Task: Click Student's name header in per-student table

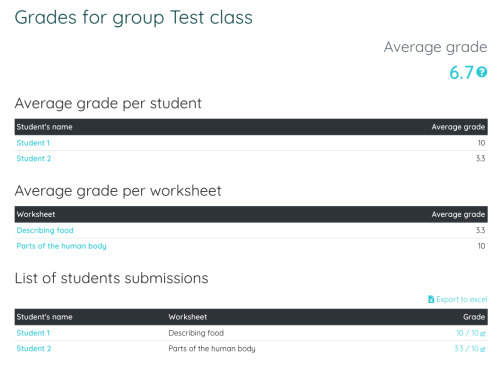Action: tap(44, 127)
